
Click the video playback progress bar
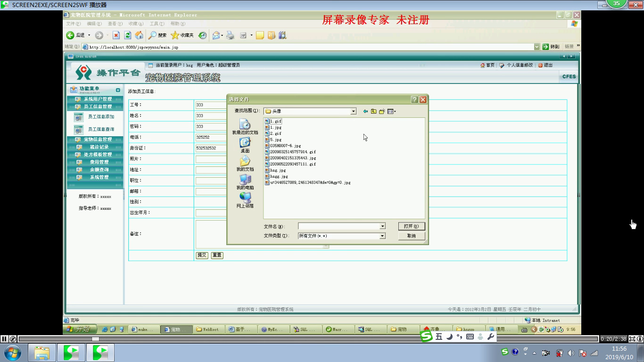(x=309, y=339)
